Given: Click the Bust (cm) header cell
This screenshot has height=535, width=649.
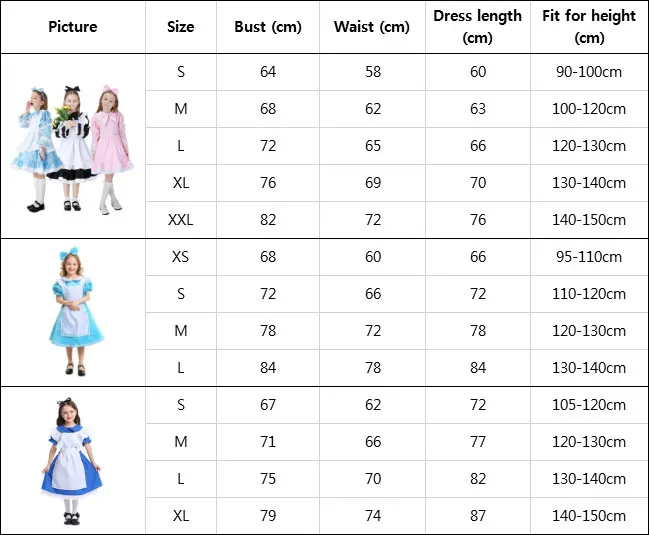Looking at the screenshot, I should [x=268, y=27].
